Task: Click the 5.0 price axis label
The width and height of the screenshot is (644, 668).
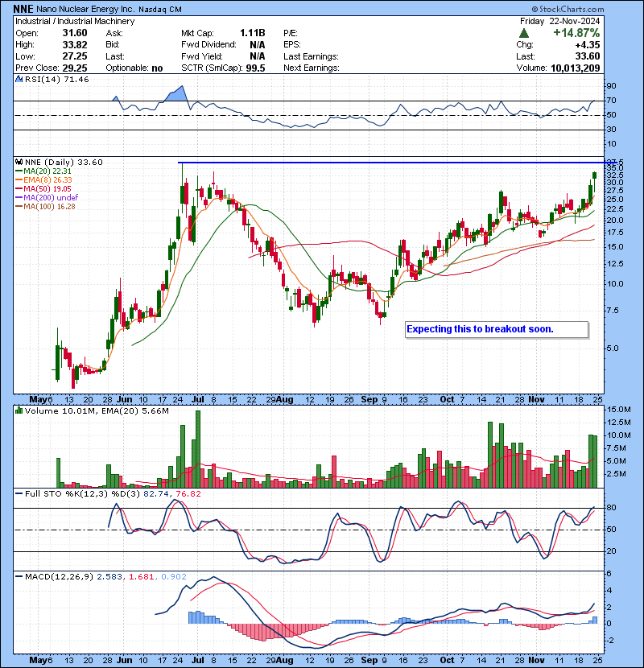Action: [x=612, y=348]
